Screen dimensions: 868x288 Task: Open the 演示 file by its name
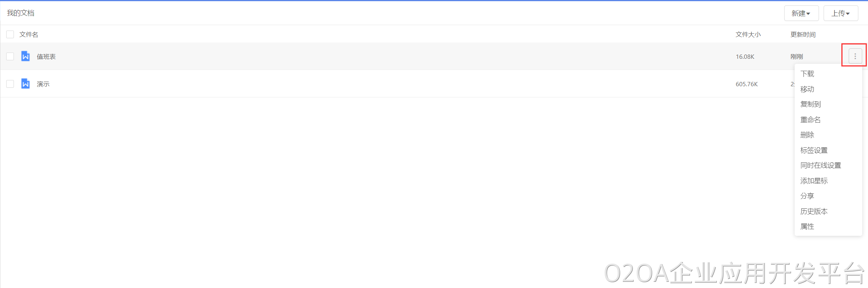[x=43, y=84]
